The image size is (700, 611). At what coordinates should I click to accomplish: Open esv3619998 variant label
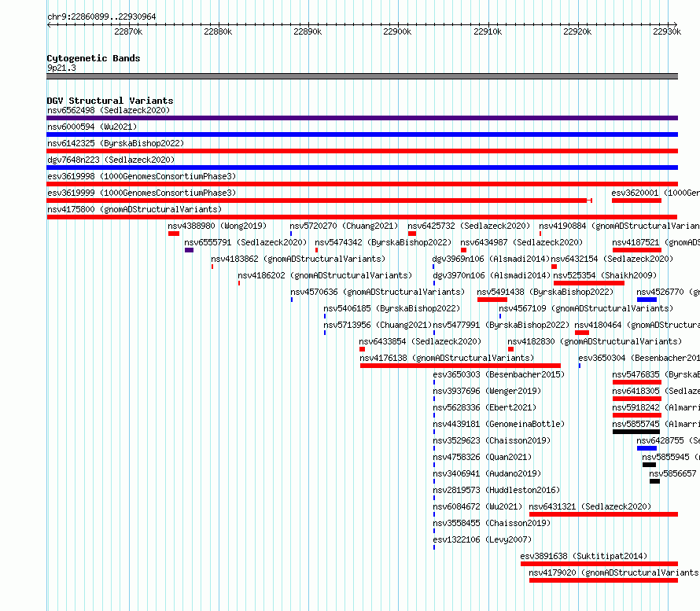[x=142, y=176]
